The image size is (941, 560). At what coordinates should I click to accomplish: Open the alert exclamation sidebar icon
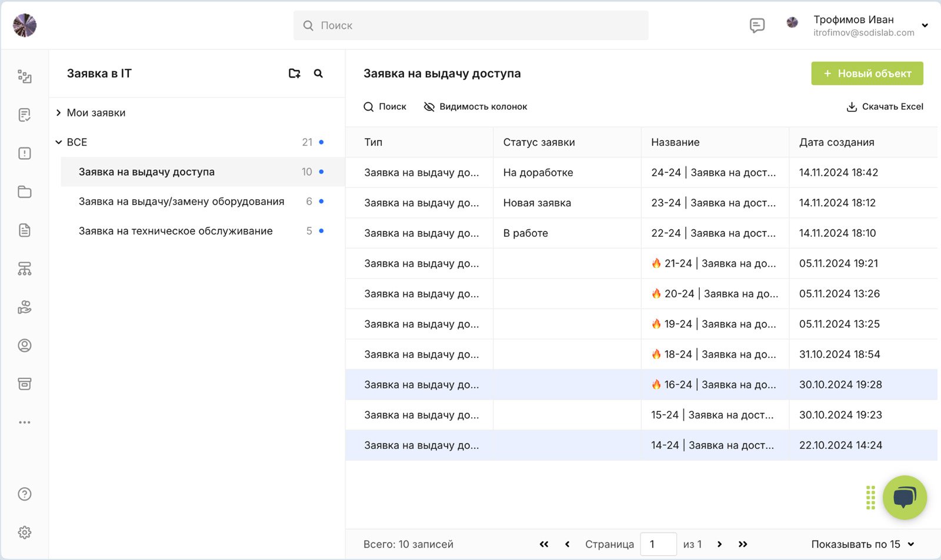tap(25, 153)
